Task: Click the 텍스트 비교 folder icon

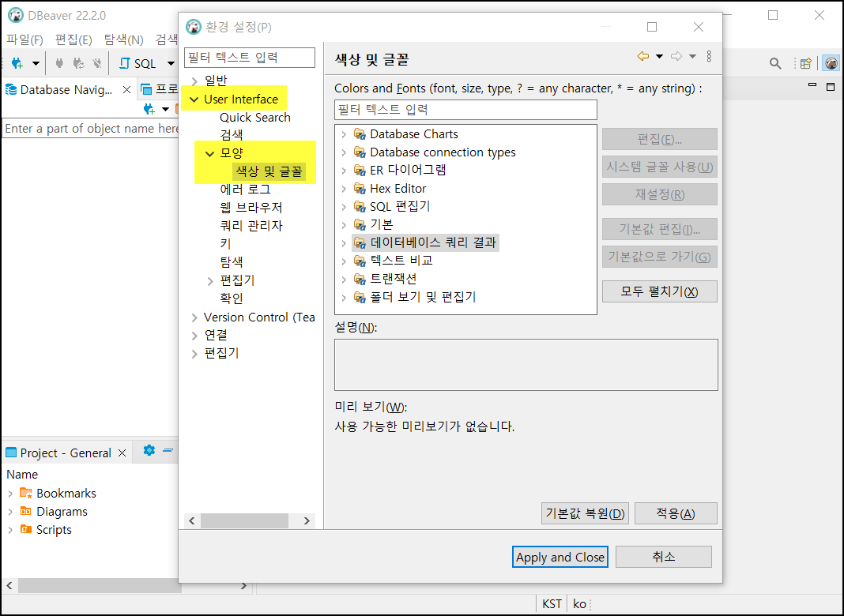Action: (360, 261)
